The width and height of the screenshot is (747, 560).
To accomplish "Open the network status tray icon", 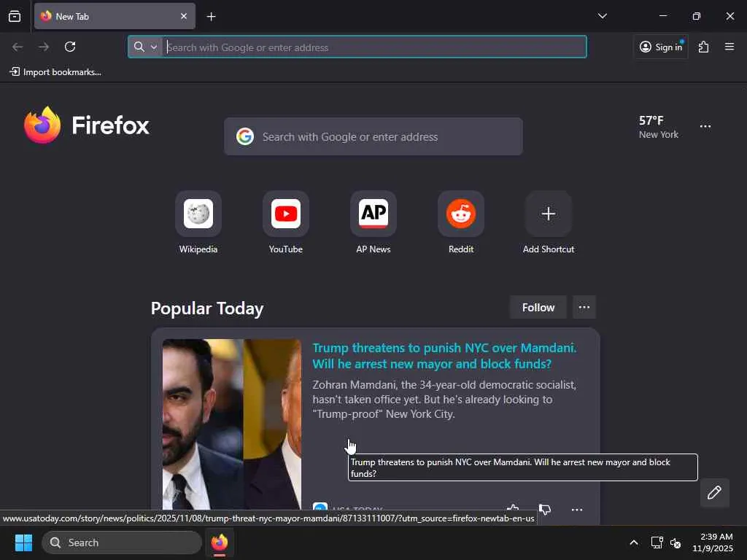I will tap(657, 542).
